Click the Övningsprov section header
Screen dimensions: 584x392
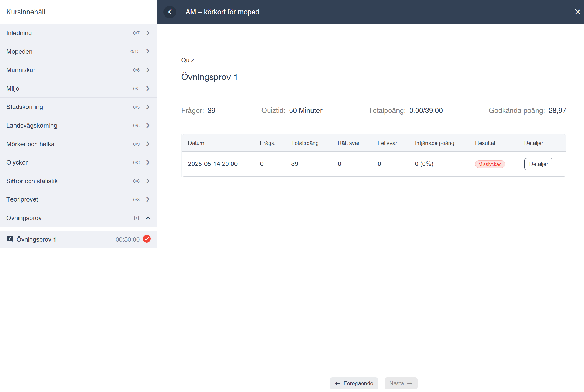click(x=78, y=218)
